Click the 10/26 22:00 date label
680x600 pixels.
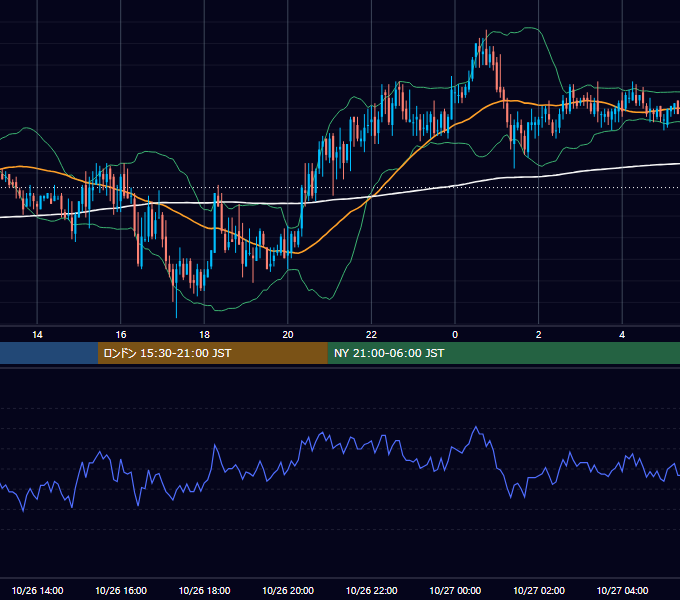pyautogui.click(x=371, y=590)
